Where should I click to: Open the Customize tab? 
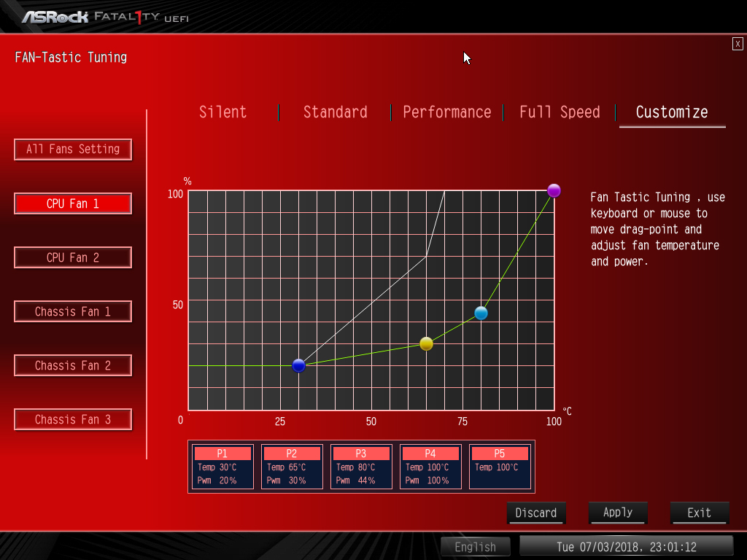[x=672, y=112]
